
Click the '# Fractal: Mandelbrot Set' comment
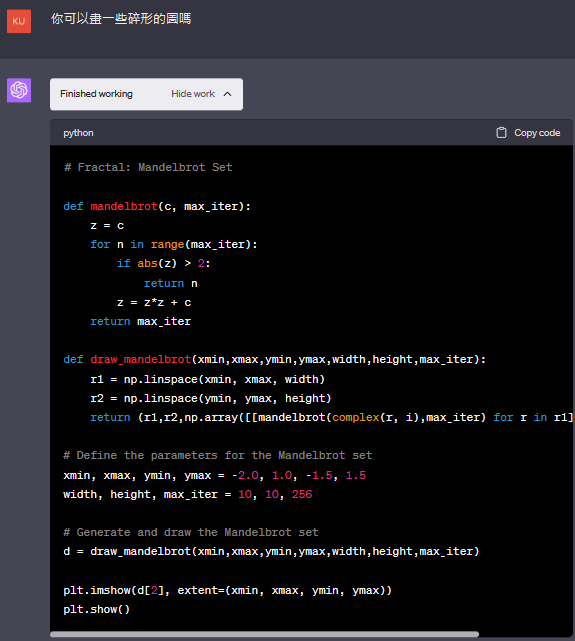coord(148,167)
